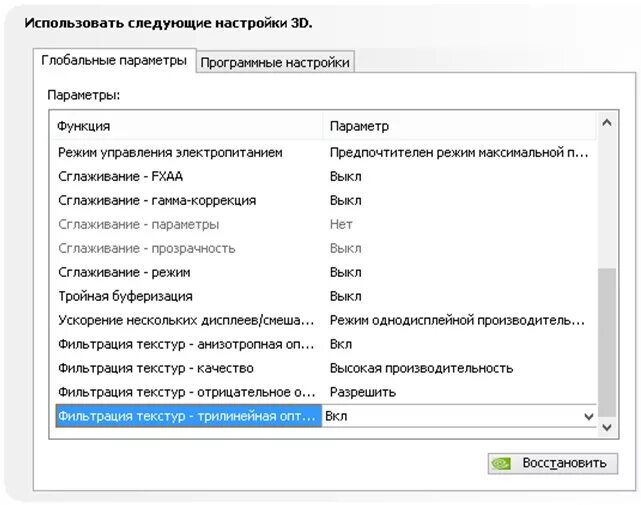This screenshot has height=505, width=641.
Task: Click value Режим однодисплейной производительности
Action: (x=457, y=320)
